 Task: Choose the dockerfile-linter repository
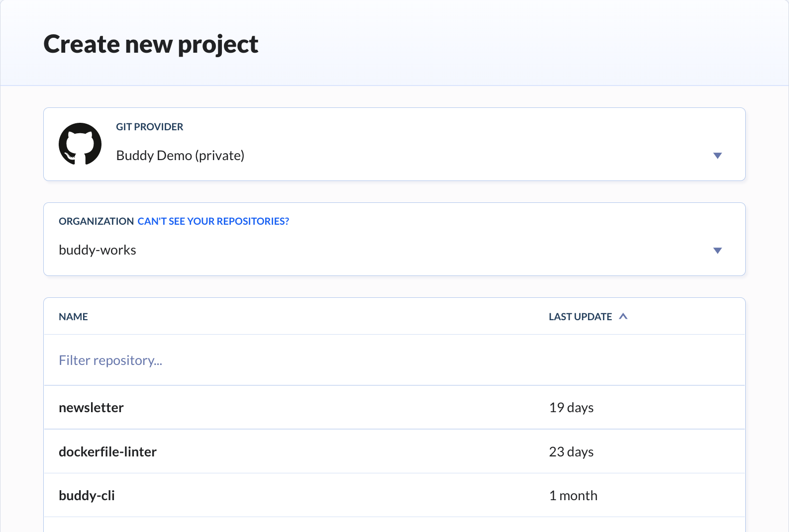[394, 451]
